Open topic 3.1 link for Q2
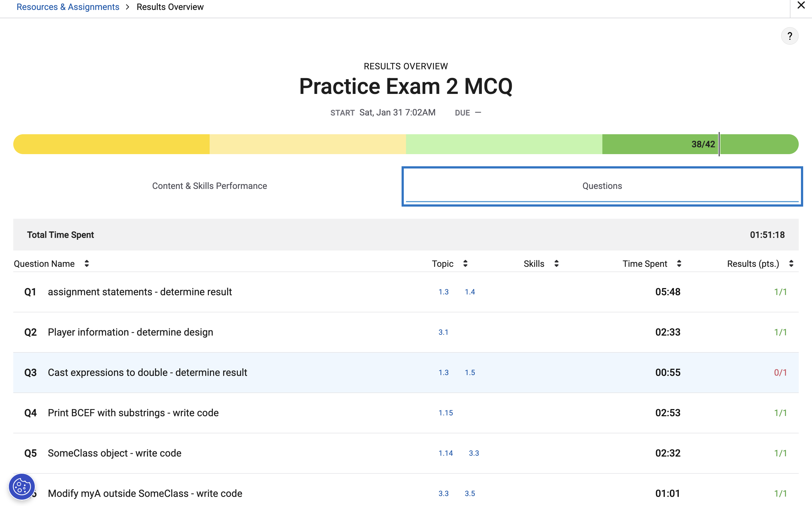The height and width of the screenshot is (506, 812). [443, 332]
